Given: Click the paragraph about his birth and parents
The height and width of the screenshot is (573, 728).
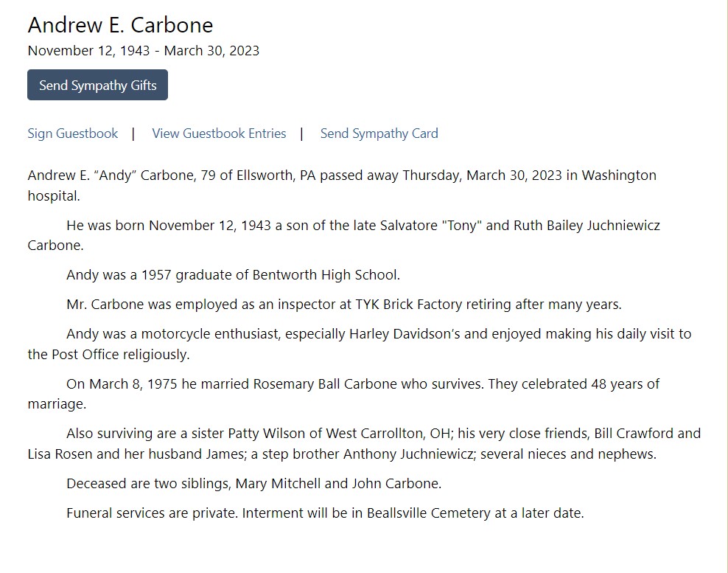Looking at the screenshot, I should point(363,225).
